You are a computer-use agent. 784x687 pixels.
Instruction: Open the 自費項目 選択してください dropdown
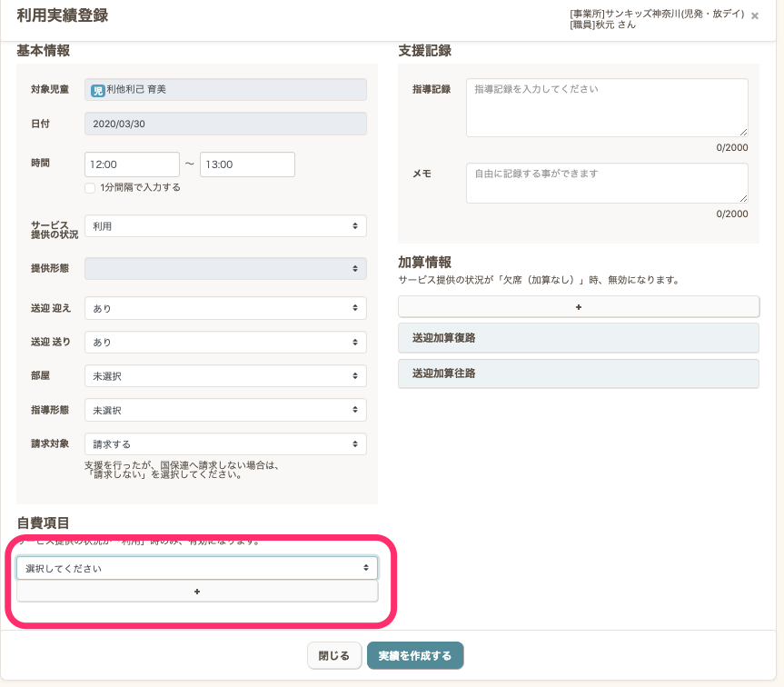point(197,568)
